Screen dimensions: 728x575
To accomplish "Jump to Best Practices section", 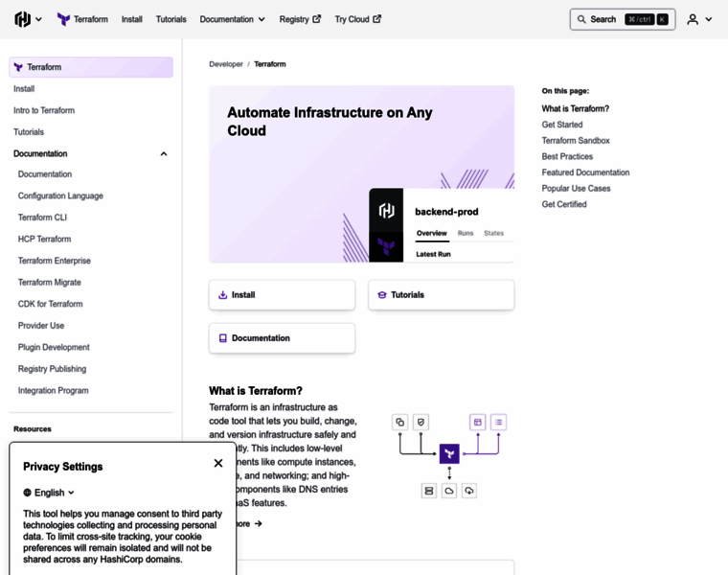I will [x=567, y=156].
